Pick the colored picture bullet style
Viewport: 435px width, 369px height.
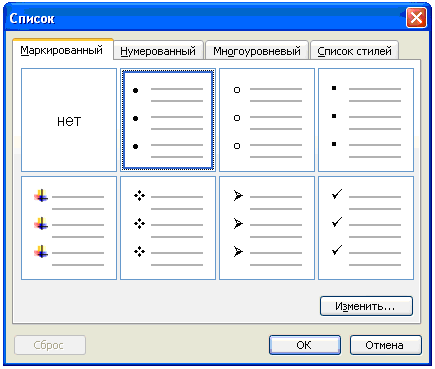point(69,228)
